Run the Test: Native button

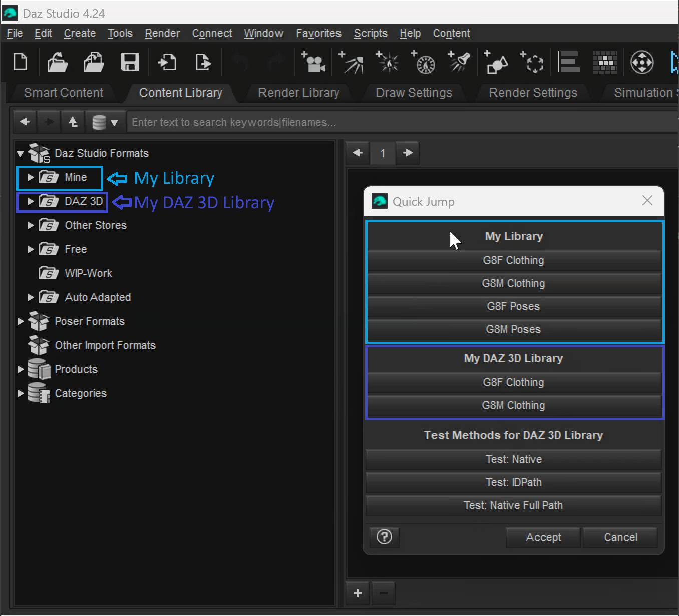pyautogui.click(x=513, y=460)
